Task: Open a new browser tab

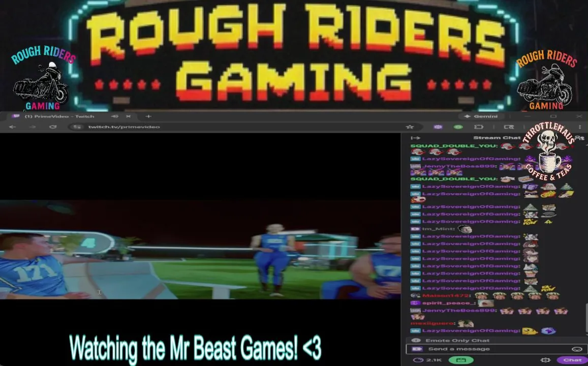Action: click(148, 116)
